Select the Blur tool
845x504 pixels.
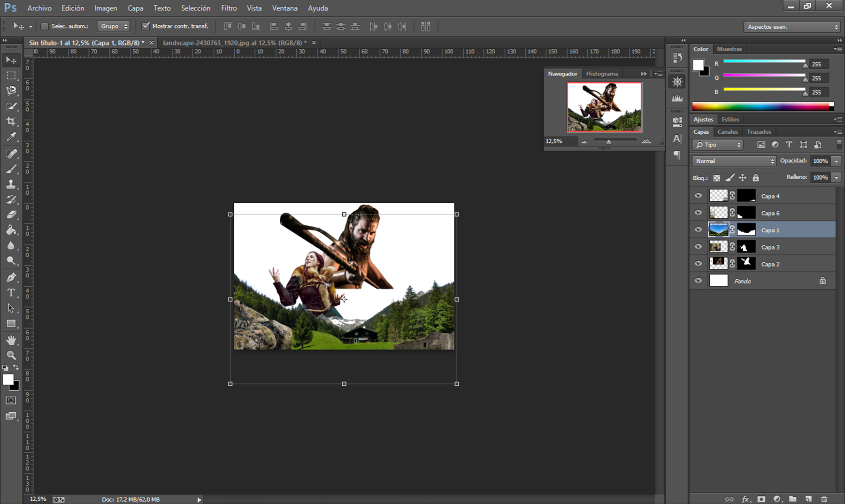point(11,245)
